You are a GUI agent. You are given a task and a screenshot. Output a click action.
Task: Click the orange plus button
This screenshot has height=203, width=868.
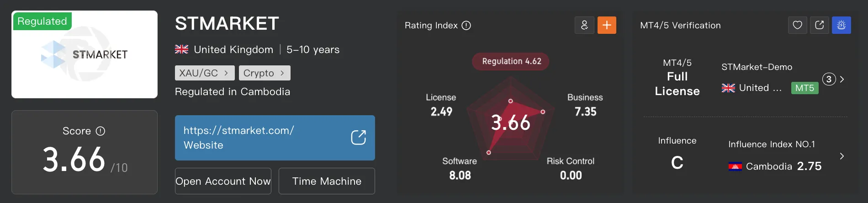pyautogui.click(x=607, y=25)
